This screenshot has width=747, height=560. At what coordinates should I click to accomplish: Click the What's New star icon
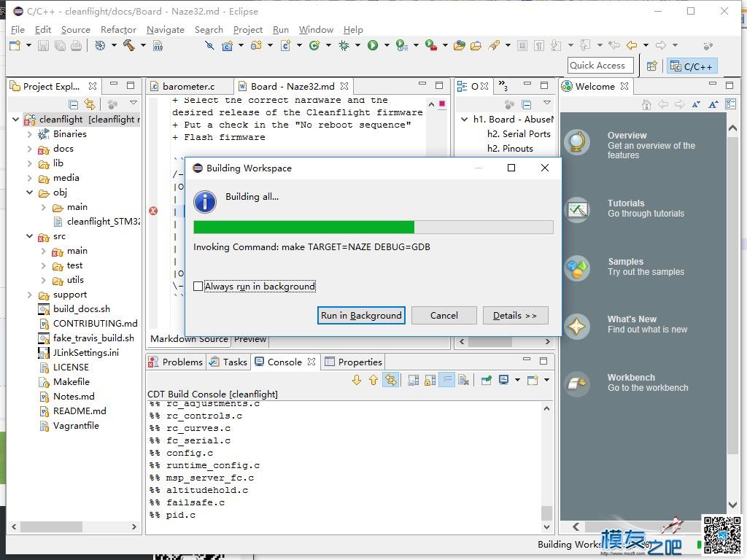(577, 326)
